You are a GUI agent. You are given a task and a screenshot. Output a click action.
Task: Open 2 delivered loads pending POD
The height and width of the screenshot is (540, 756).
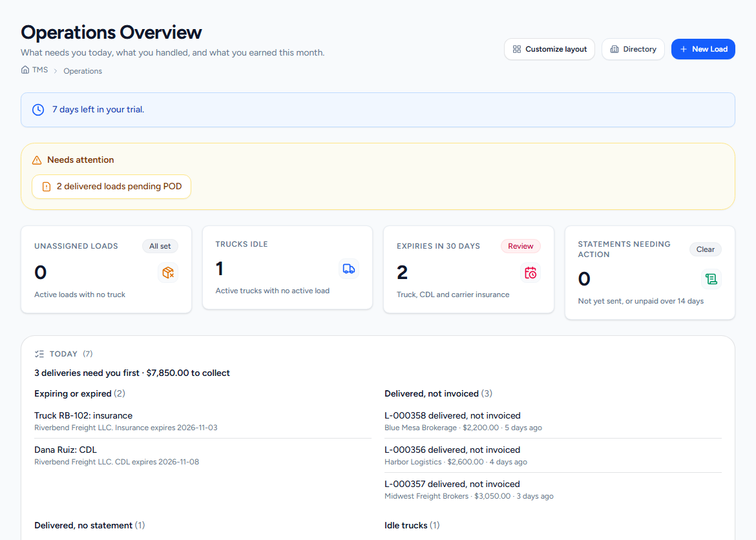[111, 187]
